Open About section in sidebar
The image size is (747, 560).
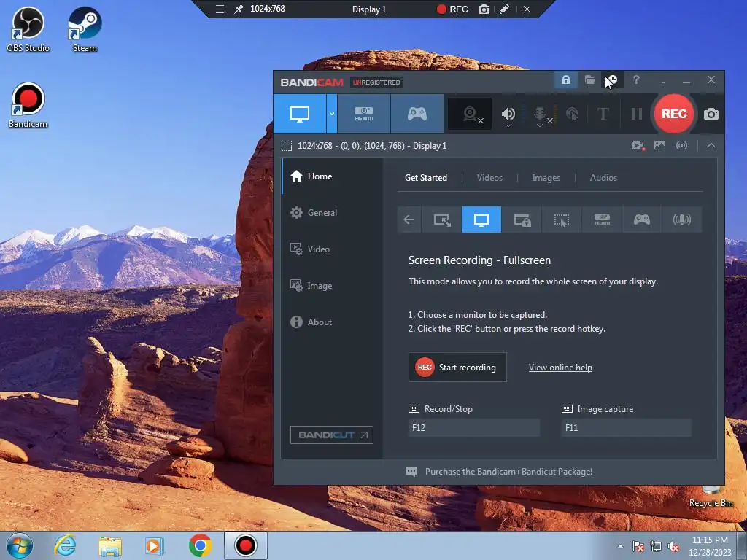tap(332, 322)
